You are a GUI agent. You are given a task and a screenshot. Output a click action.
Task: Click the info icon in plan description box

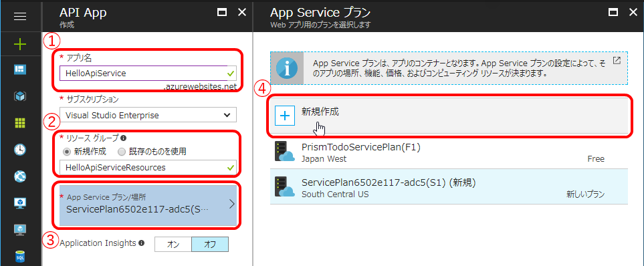click(287, 68)
